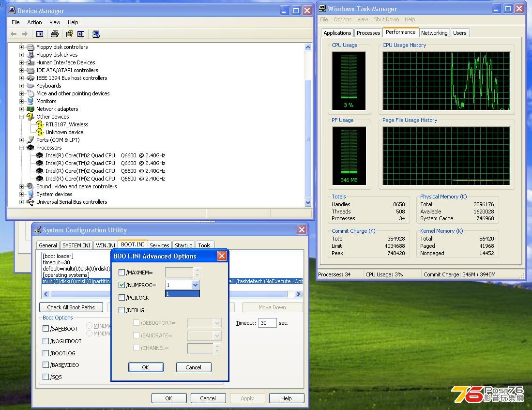
Task: Select the Universal Serial Bus controllers icon
Action: [x=30, y=202]
